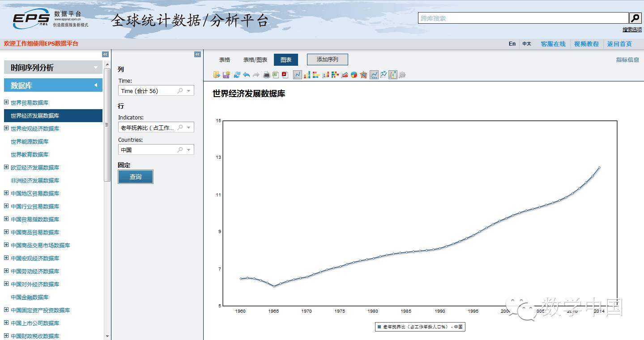Click the print icon in chart toolbar
Viewport: 644px width, 340px height.
point(267,75)
